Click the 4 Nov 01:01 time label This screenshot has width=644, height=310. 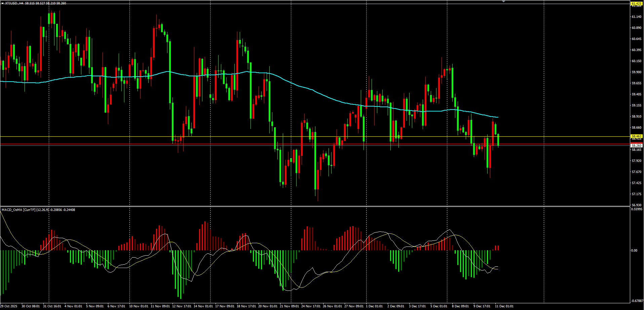(73, 306)
